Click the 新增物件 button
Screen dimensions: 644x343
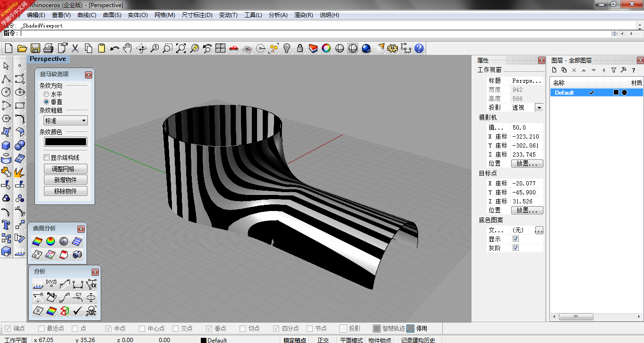66,180
